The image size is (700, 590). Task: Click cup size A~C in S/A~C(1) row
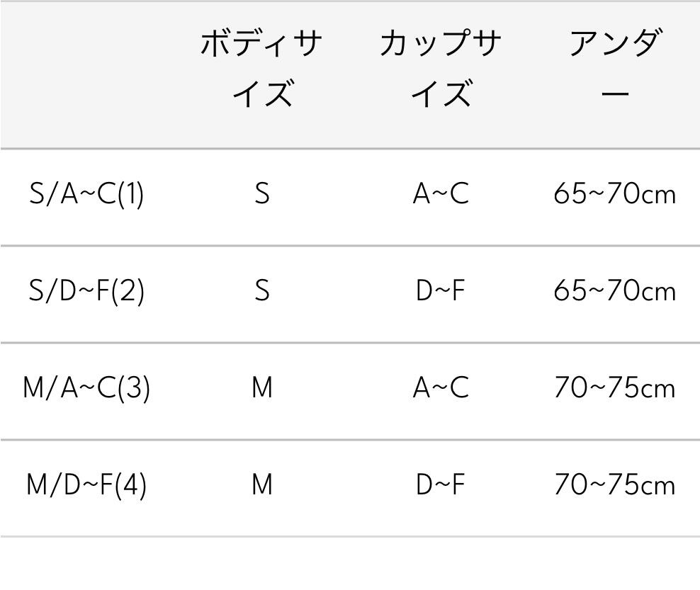(x=441, y=194)
